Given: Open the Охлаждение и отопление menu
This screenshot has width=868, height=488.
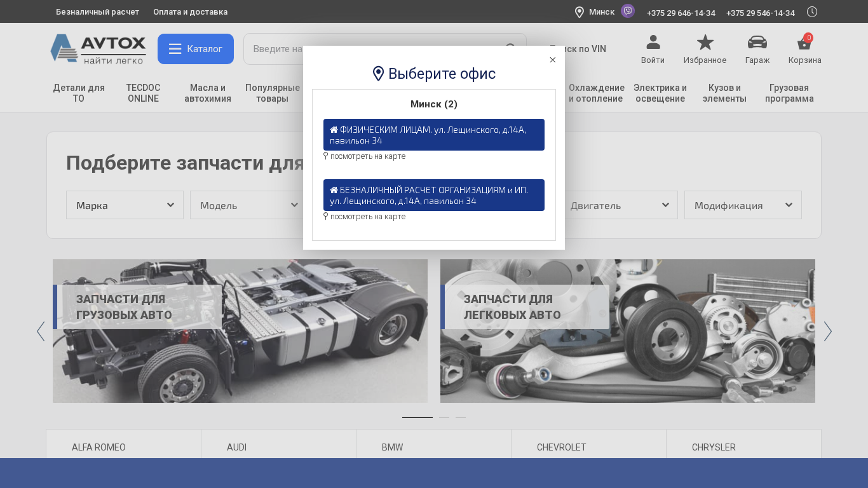Looking at the screenshot, I should (x=596, y=93).
